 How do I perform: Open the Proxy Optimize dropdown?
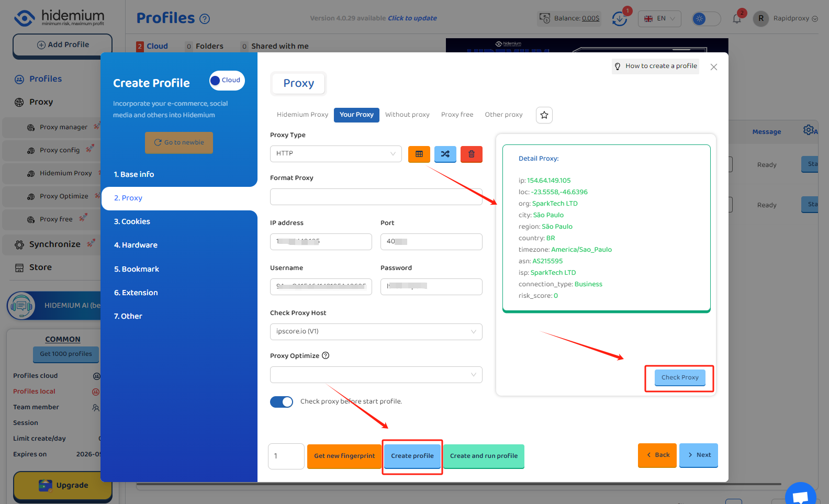(376, 375)
